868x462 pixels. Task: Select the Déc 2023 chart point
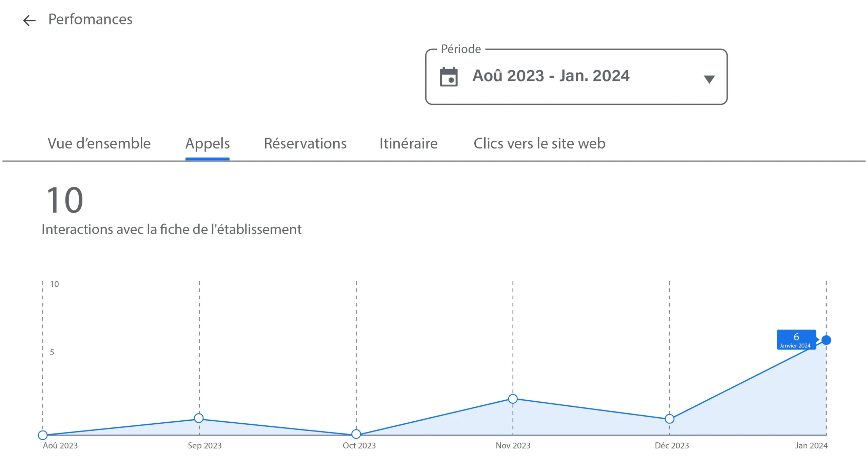coord(669,419)
